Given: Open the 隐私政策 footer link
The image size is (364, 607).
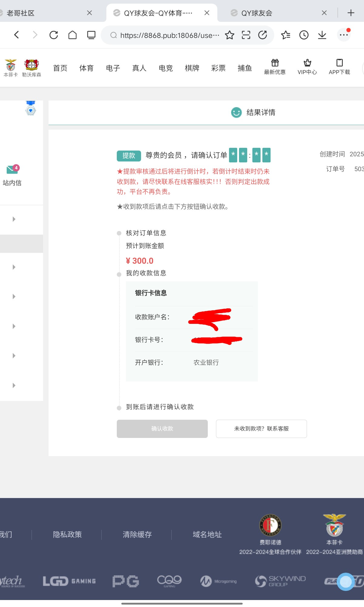Looking at the screenshot, I should point(67,534).
